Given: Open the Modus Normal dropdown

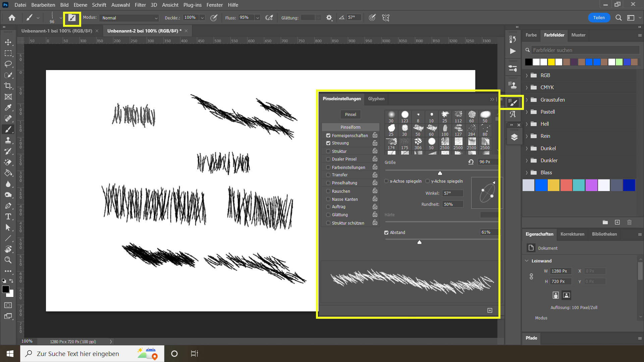Looking at the screenshot, I should (x=129, y=18).
